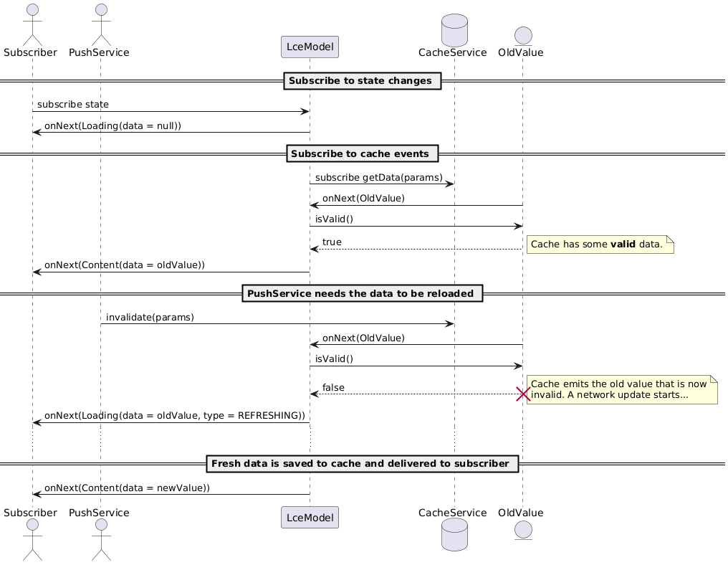The image size is (728, 565).
Task: Open the 'Subscribe to state changes' divider
Action: pos(362,81)
